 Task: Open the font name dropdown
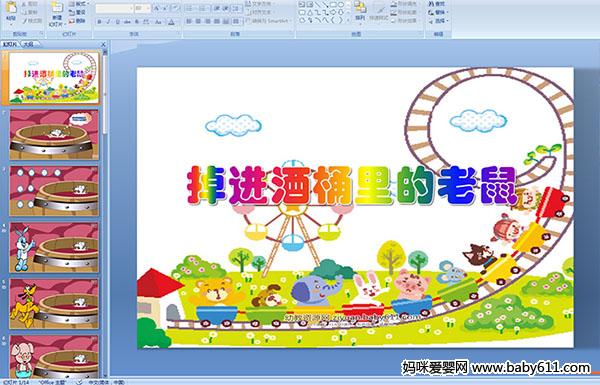131,8
